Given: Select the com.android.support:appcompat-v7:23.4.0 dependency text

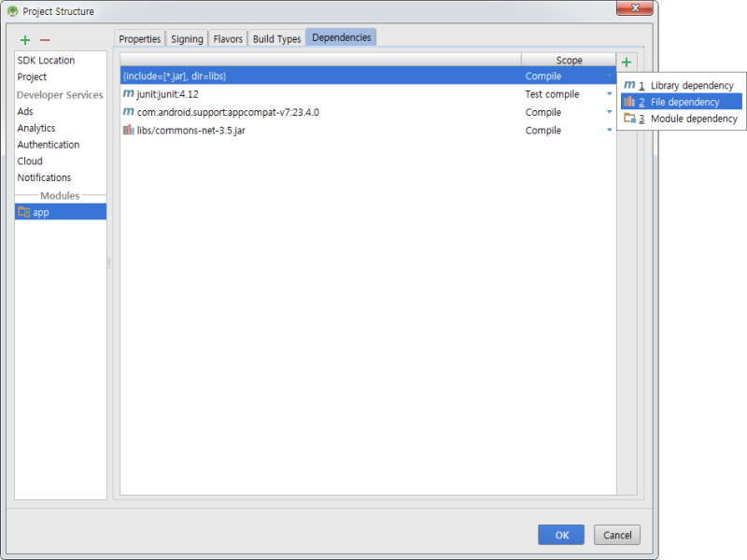Looking at the screenshot, I should [228, 112].
